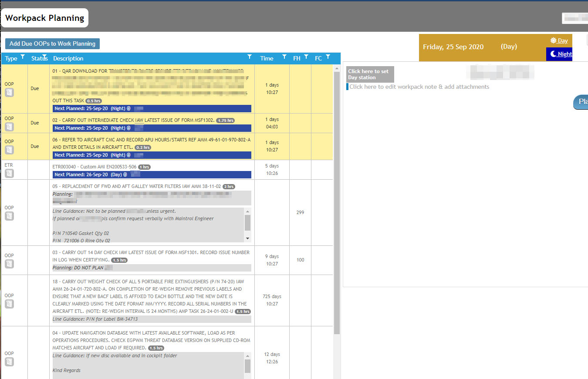This screenshot has width=588, height=379.
Task: Click Next Planned bar under APU HOURS task
Action: (152, 155)
